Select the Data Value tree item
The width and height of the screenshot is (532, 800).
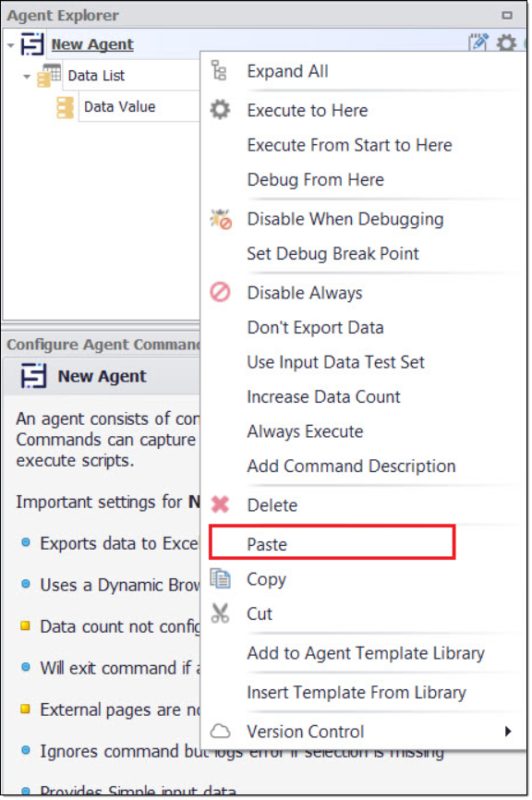tap(119, 106)
